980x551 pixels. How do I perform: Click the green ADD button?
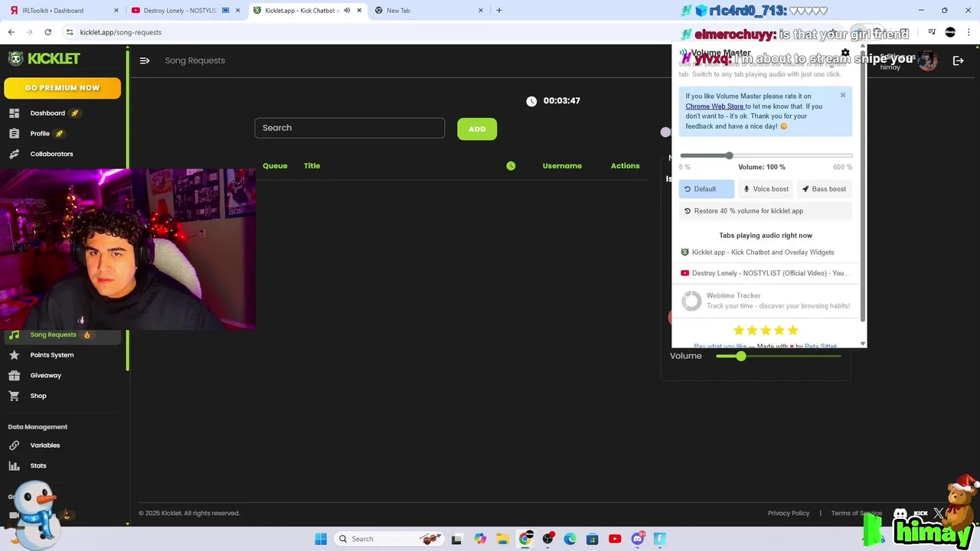(x=477, y=129)
